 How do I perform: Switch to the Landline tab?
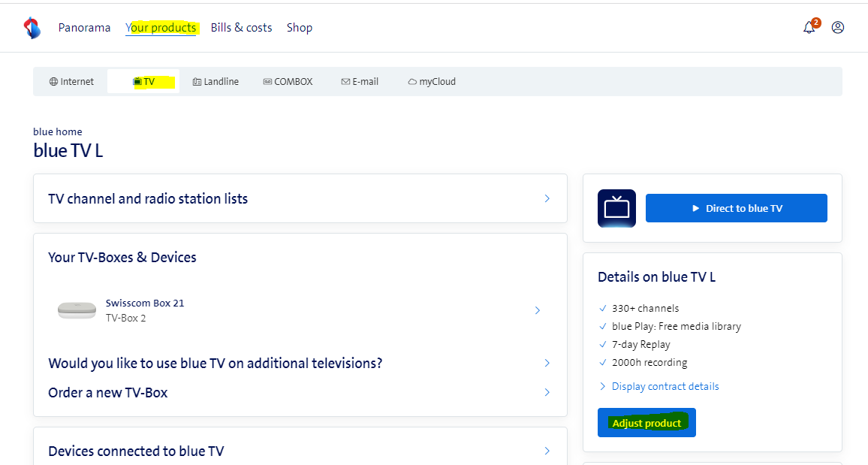[215, 82]
